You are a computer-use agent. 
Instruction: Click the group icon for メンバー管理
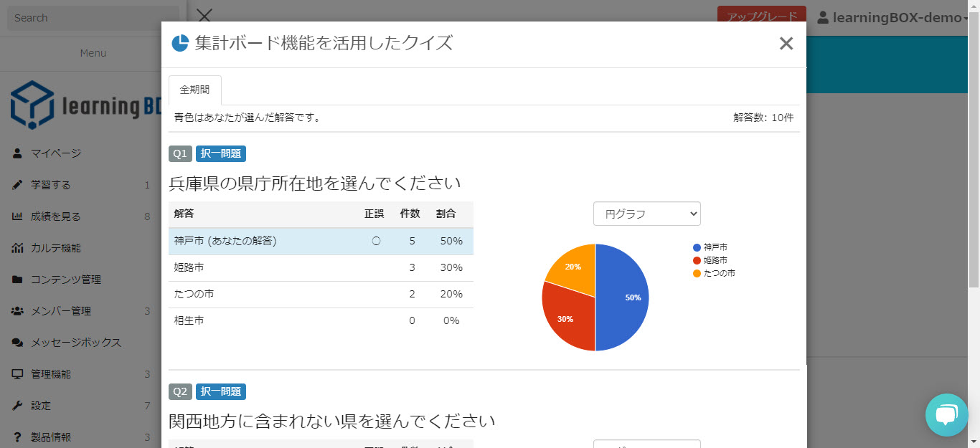17,311
